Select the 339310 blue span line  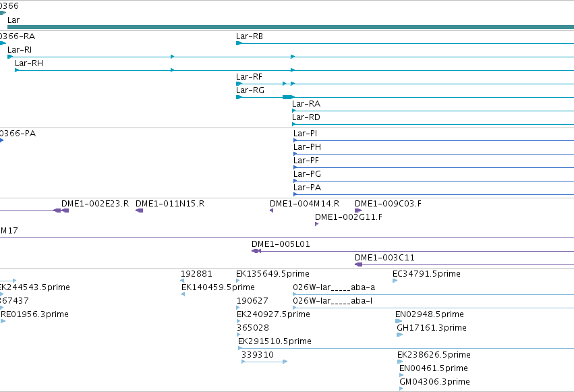click(x=264, y=362)
